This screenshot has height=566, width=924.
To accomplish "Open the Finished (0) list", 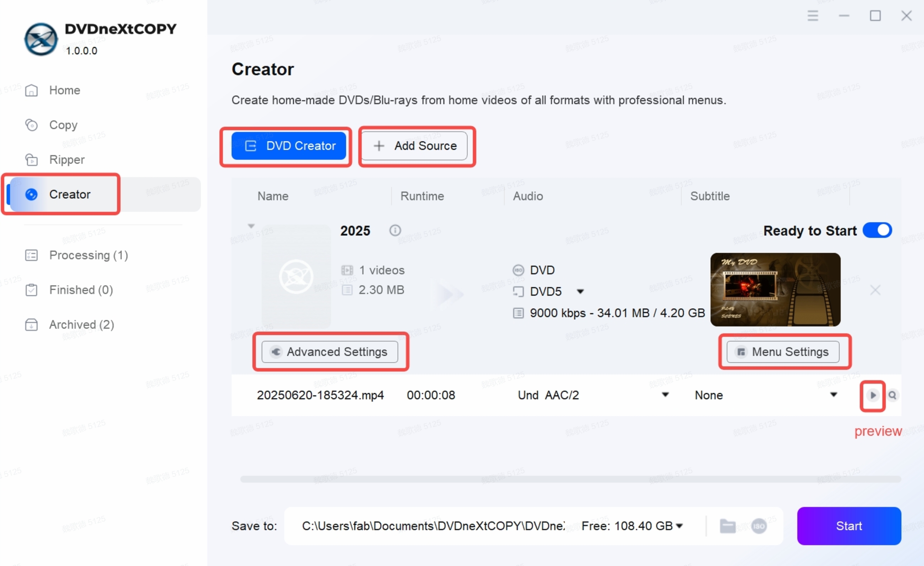I will click(69, 290).
